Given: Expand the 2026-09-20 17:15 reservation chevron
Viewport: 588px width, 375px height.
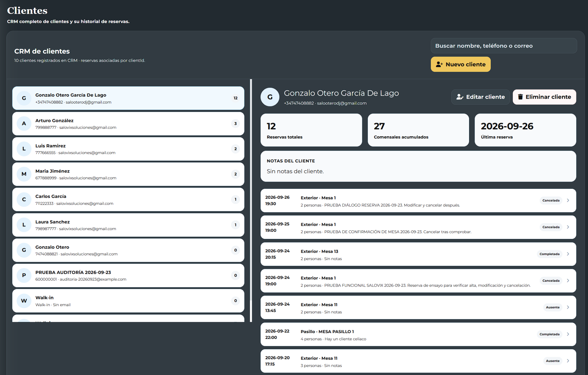Looking at the screenshot, I should point(568,361).
